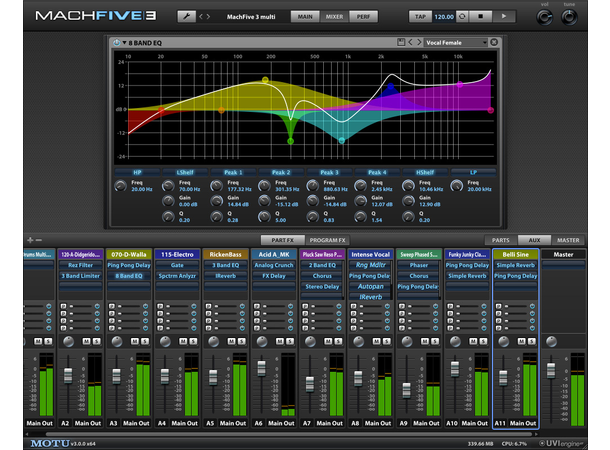This screenshot has height=450, width=610.
Task: Toggle the 8 Band EQ power button
Action: coord(116,42)
